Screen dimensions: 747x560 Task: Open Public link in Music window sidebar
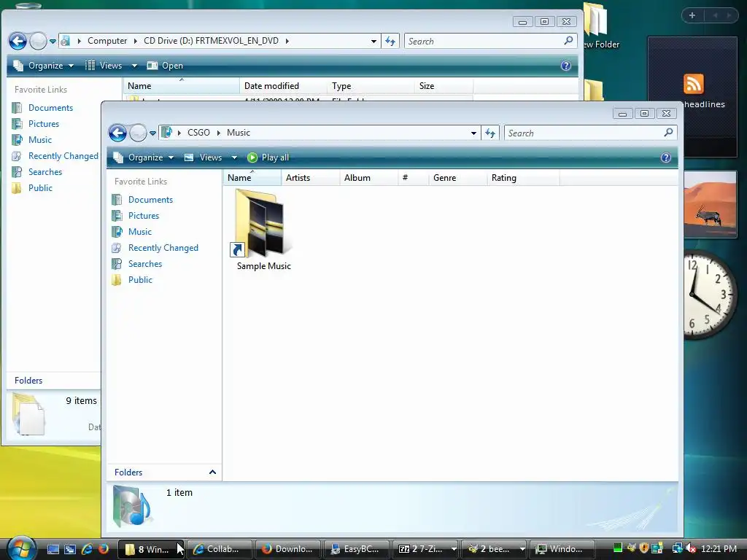pyautogui.click(x=140, y=280)
